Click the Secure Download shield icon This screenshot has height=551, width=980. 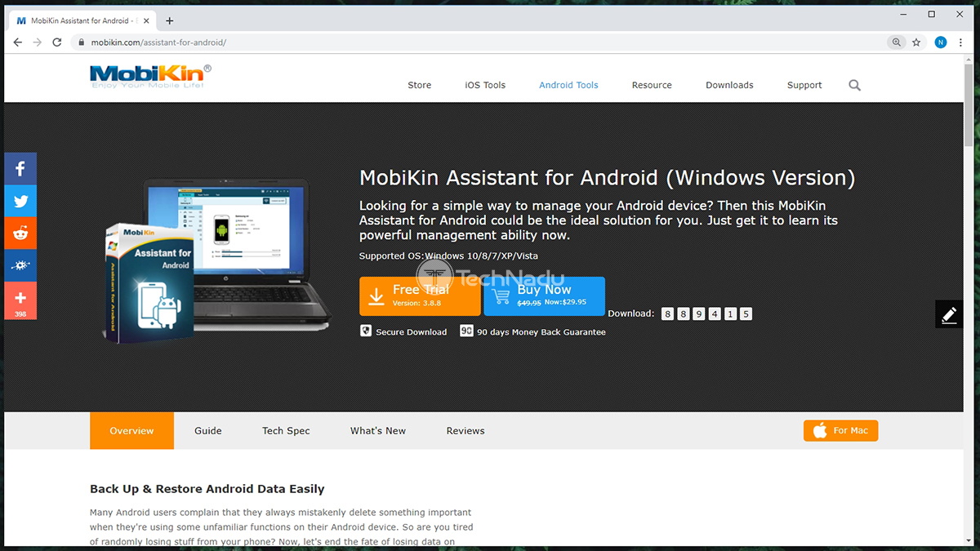coord(366,331)
